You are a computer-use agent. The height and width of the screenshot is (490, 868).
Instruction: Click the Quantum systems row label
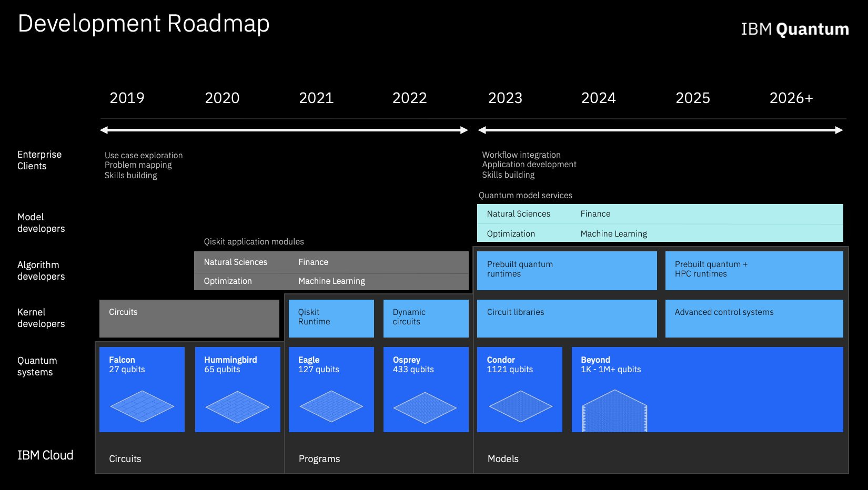click(x=37, y=366)
